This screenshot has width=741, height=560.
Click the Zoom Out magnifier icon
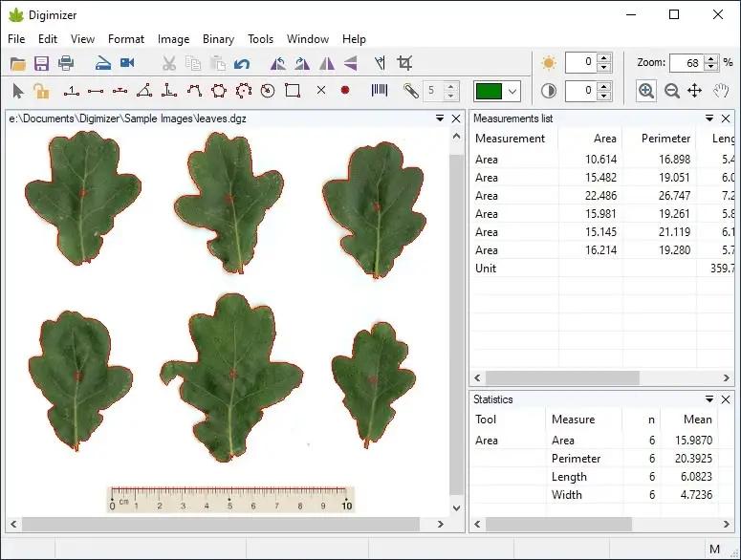672,91
